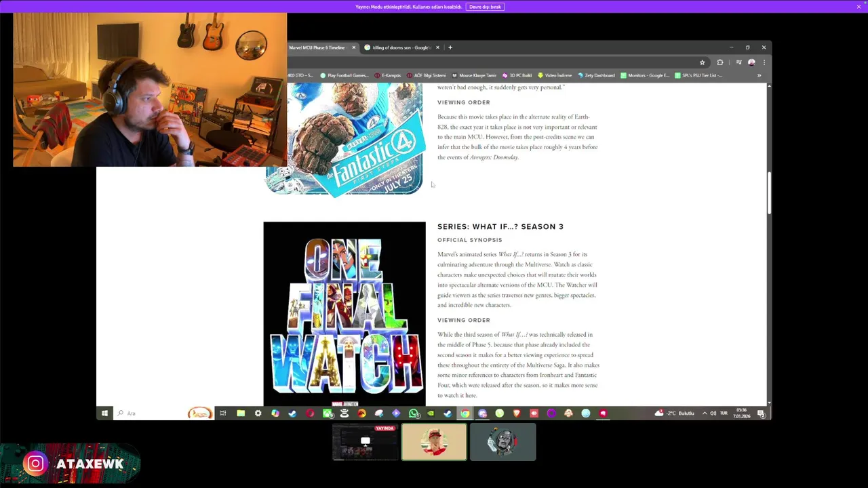Open the E-Kampüs bookmark
Image resolution: width=868 pixels, height=488 pixels.
(x=388, y=75)
